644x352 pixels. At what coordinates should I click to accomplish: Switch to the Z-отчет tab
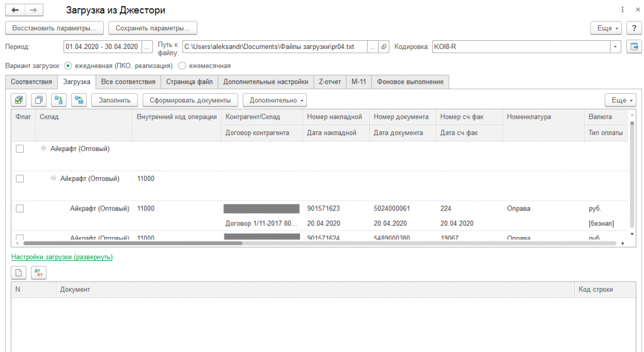(x=330, y=82)
